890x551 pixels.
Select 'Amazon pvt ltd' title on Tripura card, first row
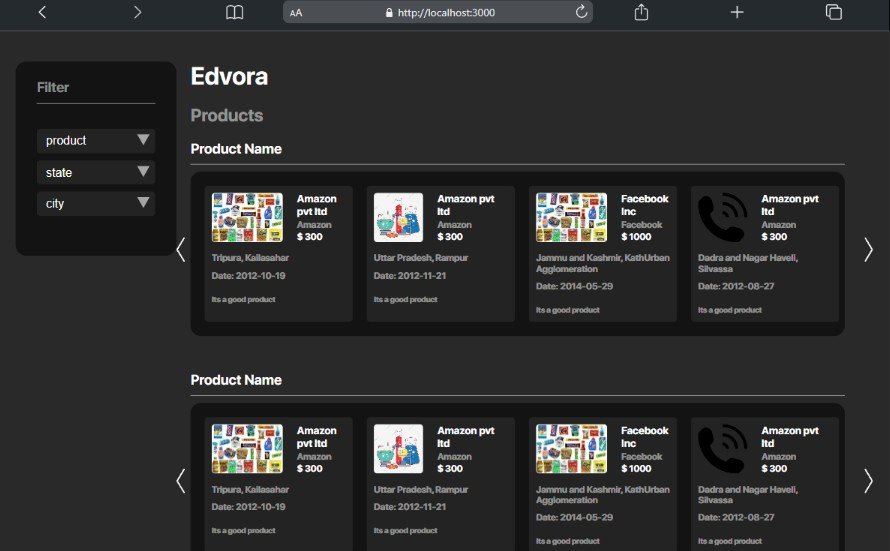[317, 205]
